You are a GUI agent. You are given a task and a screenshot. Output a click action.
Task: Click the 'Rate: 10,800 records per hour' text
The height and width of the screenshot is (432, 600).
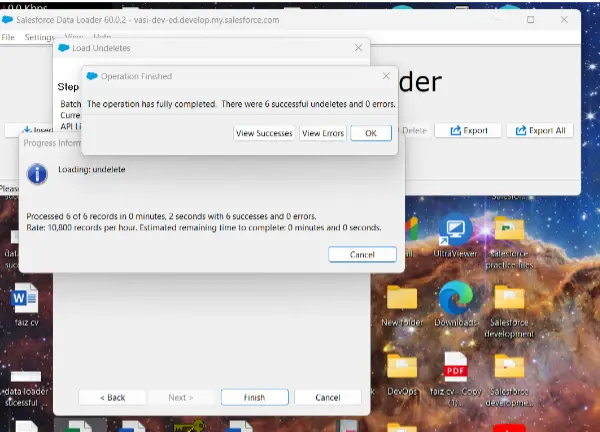point(204,227)
